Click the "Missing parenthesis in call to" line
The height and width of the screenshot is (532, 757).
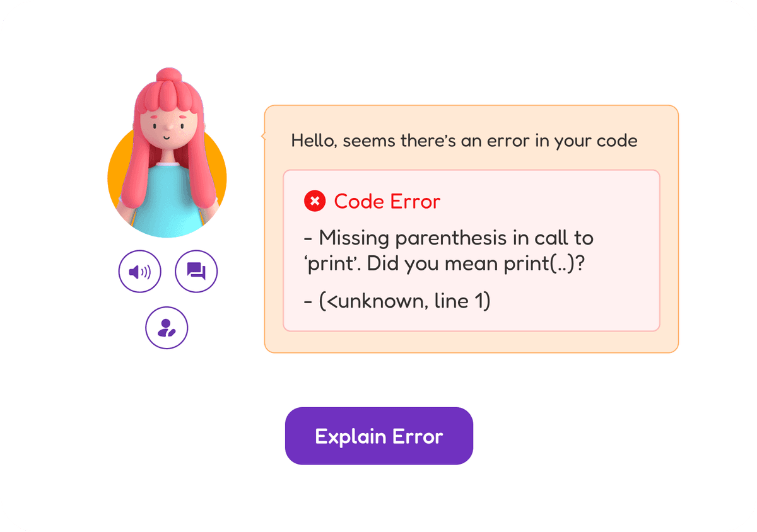(449, 238)
